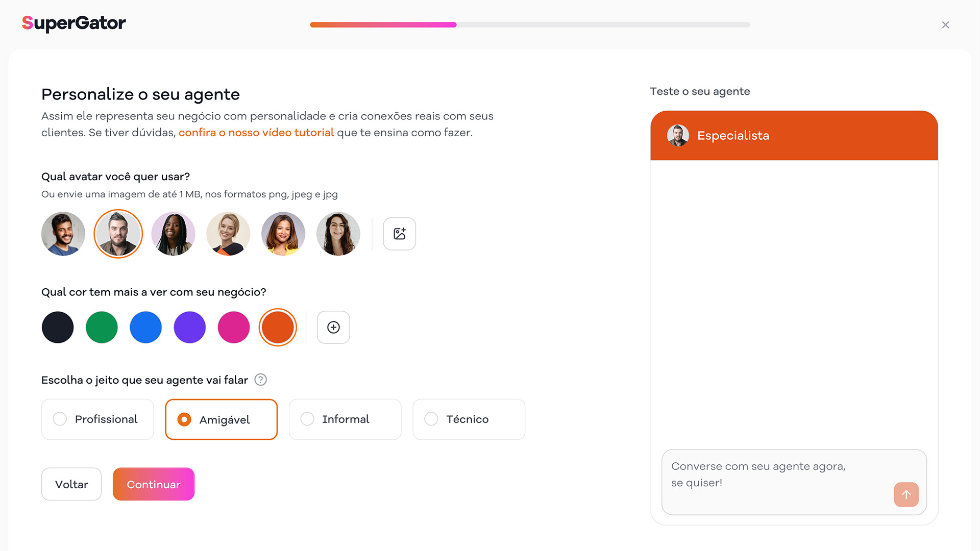
Task: Open the add custom color plus icon
Action: click(333, 327)
